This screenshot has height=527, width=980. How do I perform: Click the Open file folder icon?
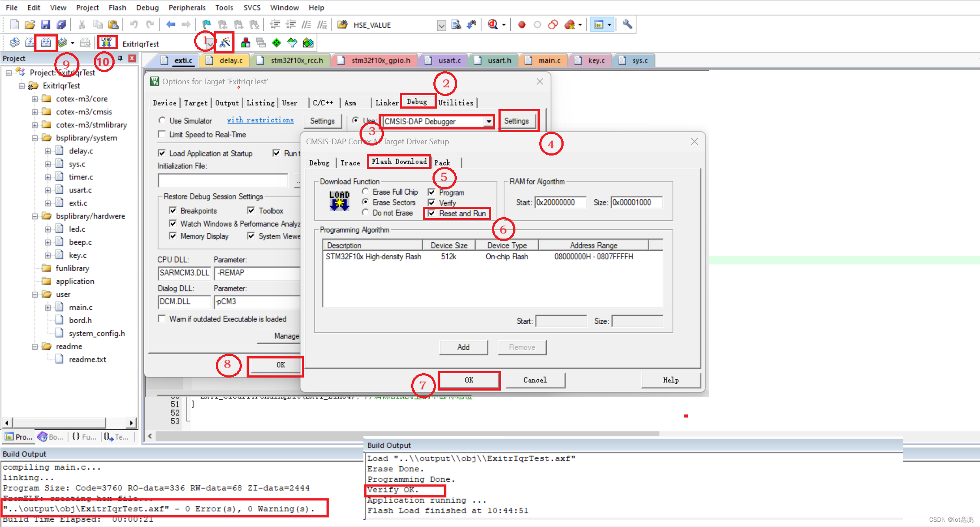coord(30,25)
